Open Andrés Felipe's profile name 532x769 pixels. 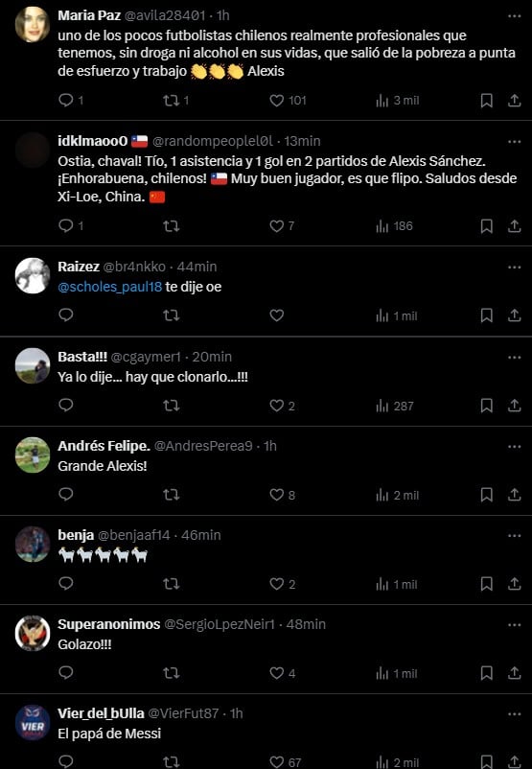[104, 446]
